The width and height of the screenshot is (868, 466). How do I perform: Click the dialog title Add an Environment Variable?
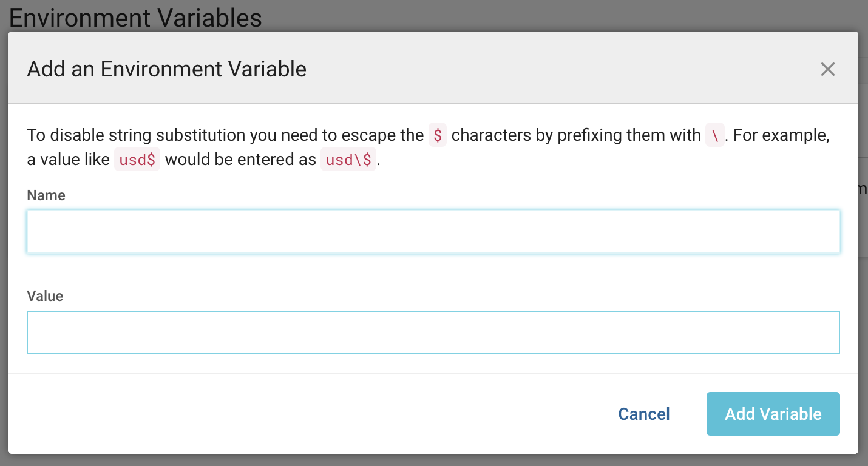coord(166,69)
